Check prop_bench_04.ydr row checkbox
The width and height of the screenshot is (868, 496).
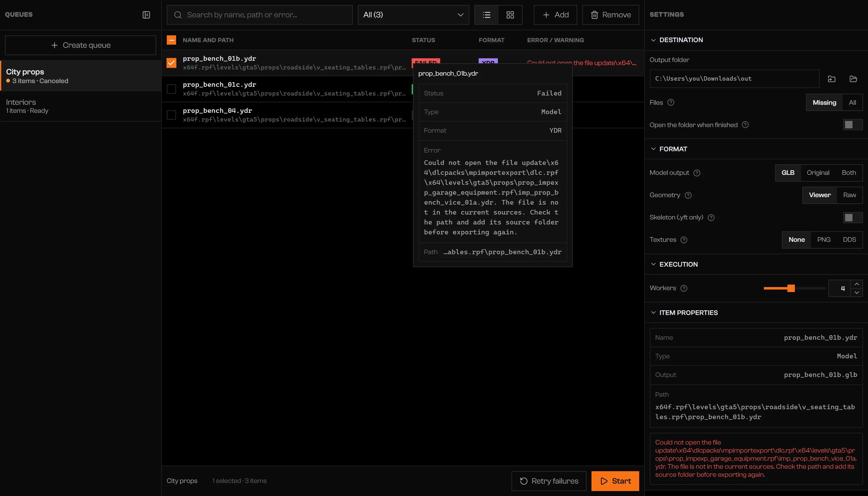[171, 115]
